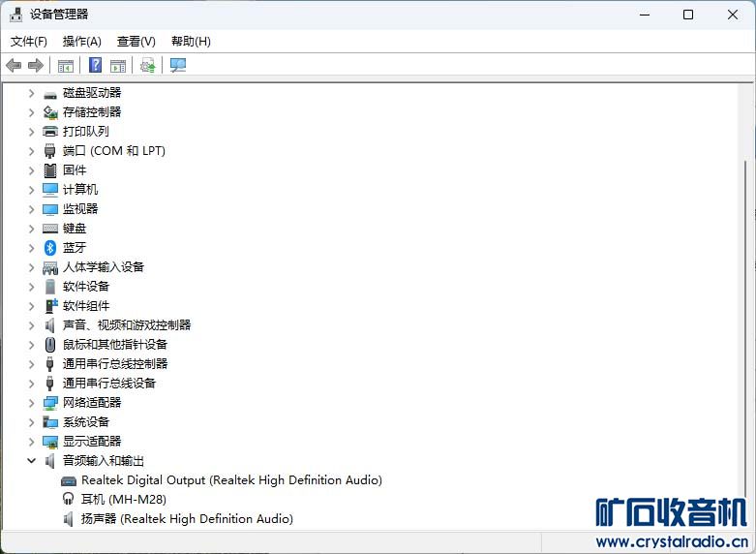The image size is (756, 554).
Task: Select the Realtek Digital Output device icon
Action: point(69,480)
